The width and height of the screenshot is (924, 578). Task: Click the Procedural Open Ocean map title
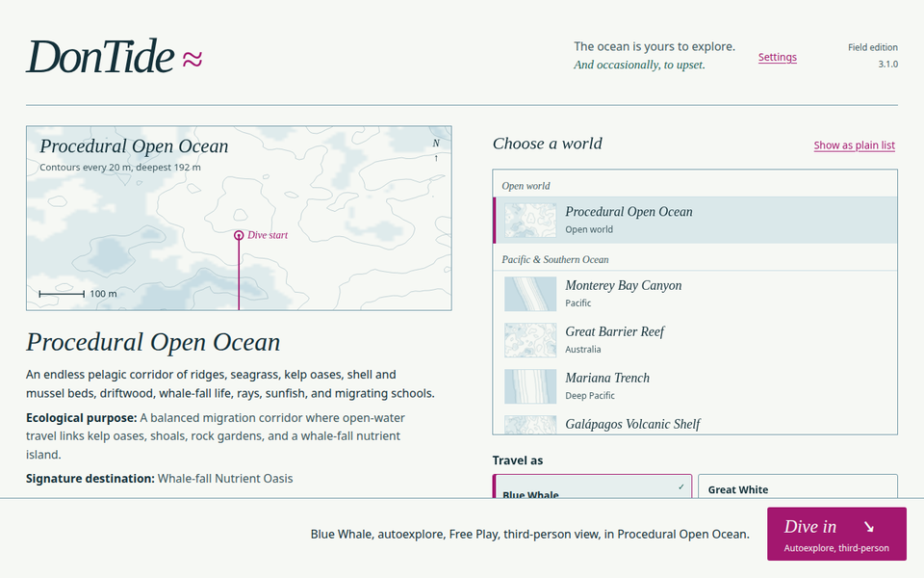[x=134, y=146]
